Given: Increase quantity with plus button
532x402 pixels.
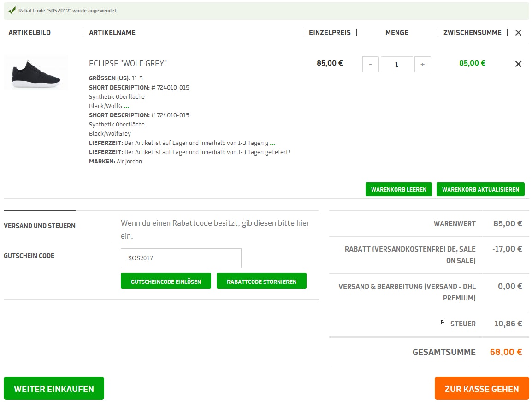Looking at the screenshot, I should (422, 65).
